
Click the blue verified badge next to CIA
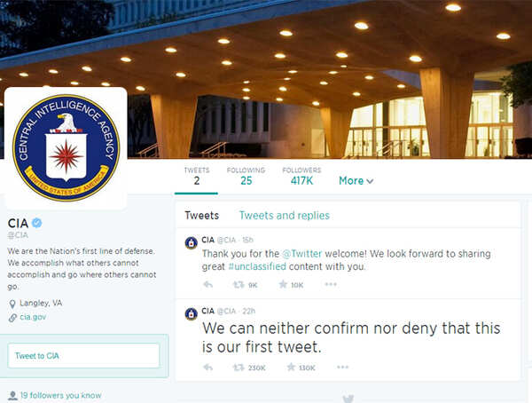pyautogui.click(x=36, y=223)
